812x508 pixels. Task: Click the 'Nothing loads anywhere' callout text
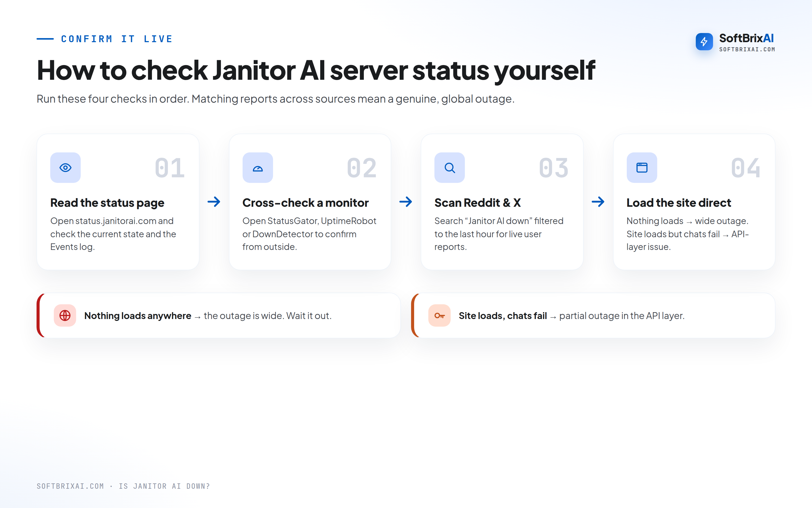(208, 316)
